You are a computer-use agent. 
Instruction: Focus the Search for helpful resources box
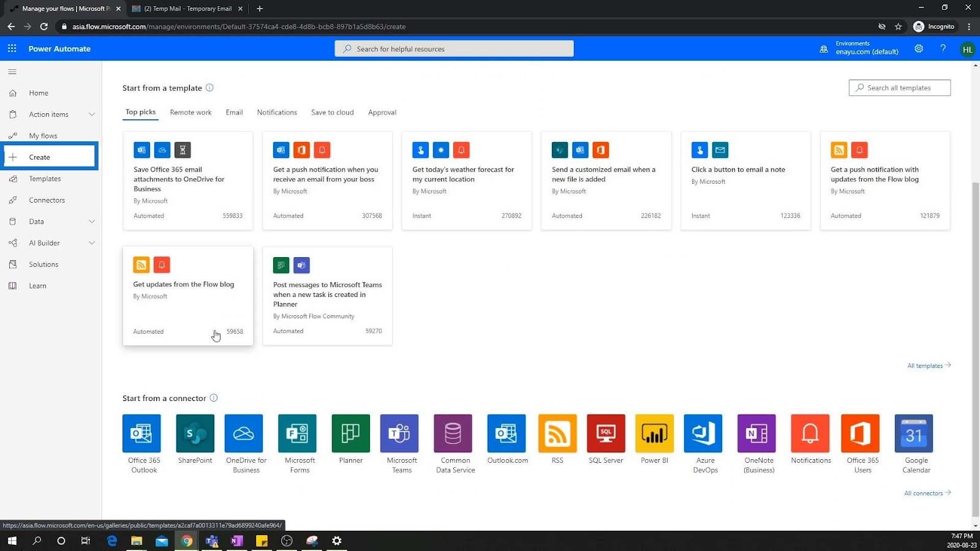pyautogui.click(x=454, y=49)
